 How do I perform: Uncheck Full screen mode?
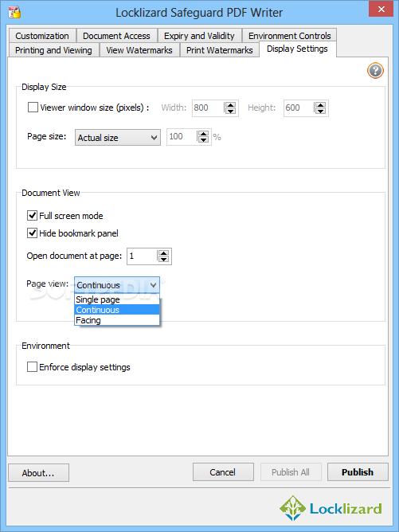pyautogui.click(x=32, y=216)
